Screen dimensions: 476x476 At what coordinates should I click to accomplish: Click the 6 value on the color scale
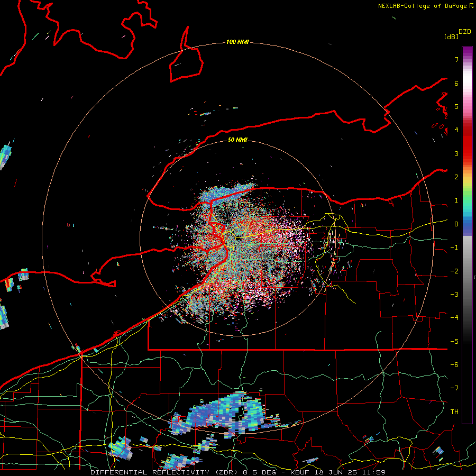coord(456,83)
